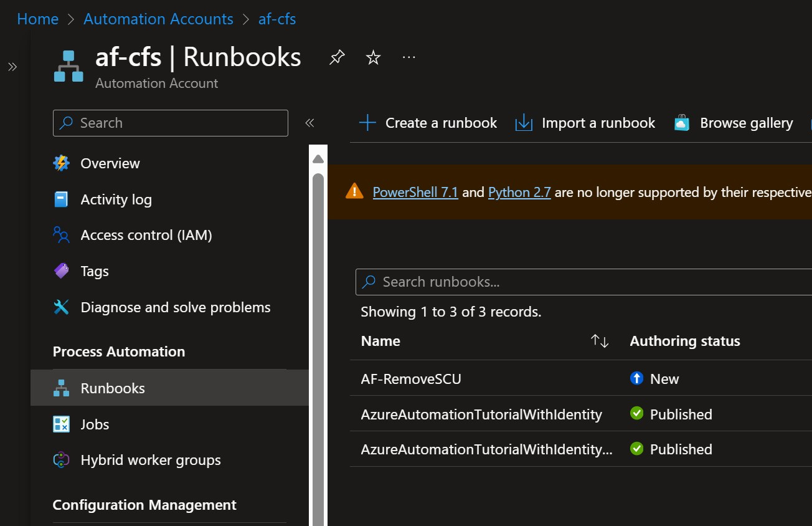
Task: Click the green Published check for AzureAutomationTutorialWithIdentity
Action: point(636,413)
